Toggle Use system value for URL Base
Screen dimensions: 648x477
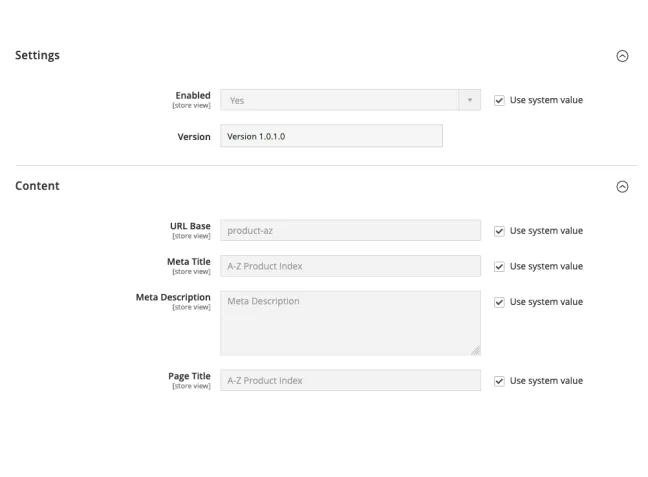[x=500, y=231]
